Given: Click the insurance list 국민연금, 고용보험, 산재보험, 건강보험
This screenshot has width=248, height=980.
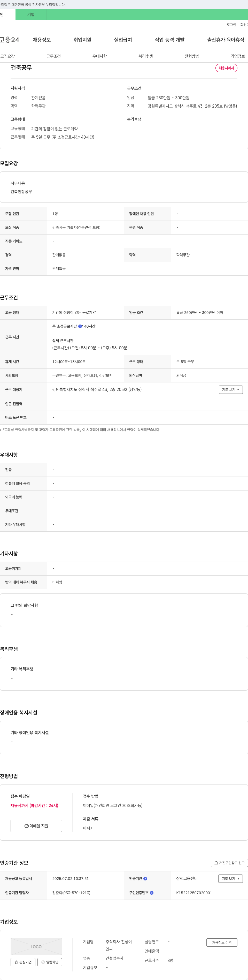Looking at the screenshot, I should click(82, 375).
